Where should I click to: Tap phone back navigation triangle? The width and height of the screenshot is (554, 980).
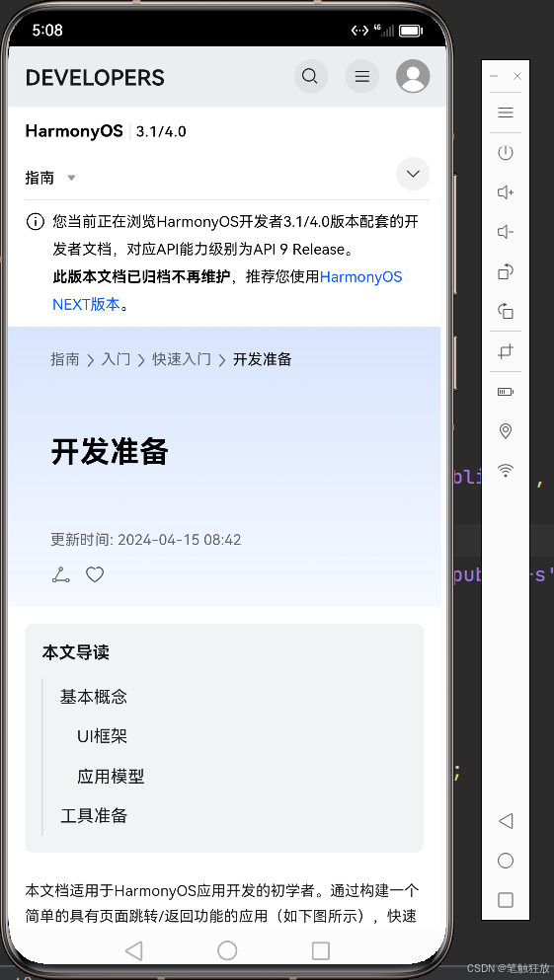tap(134, 950)
